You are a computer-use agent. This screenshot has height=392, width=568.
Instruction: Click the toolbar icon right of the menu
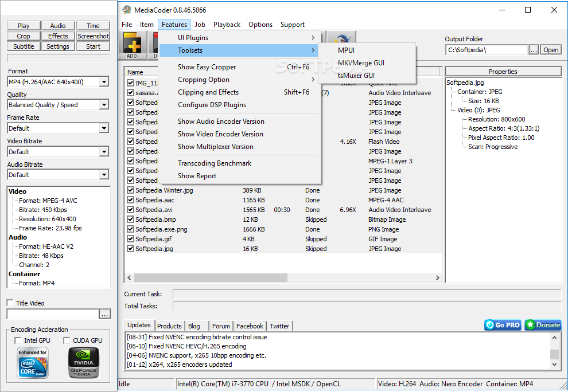[341, 38]
